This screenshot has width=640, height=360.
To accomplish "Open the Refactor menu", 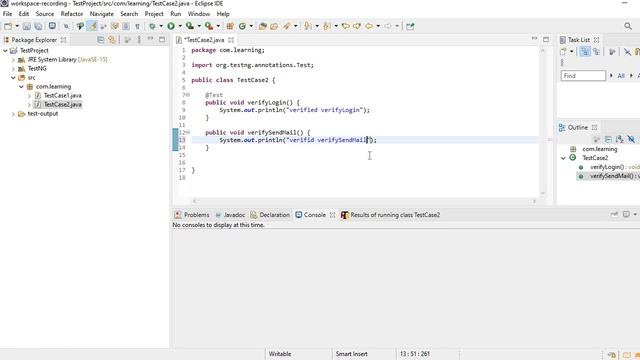I will [x=72, y=14].
